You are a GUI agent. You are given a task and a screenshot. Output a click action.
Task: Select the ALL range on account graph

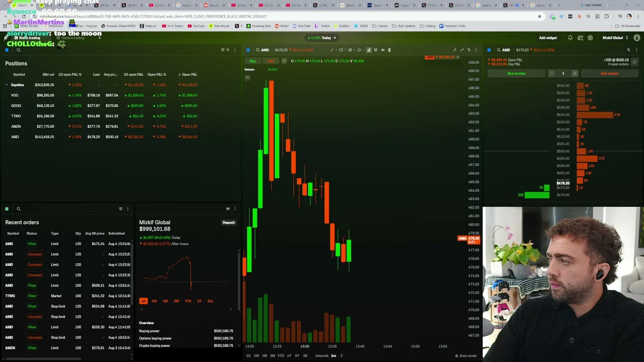(x=210, y=301)
